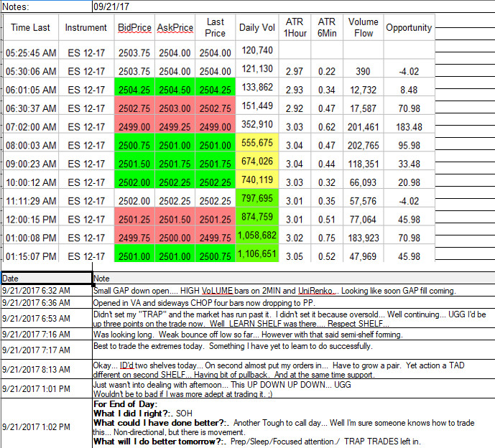Select the note Best to trade the extremes
This screenshot has width=495, height=448.
[294, 350]
